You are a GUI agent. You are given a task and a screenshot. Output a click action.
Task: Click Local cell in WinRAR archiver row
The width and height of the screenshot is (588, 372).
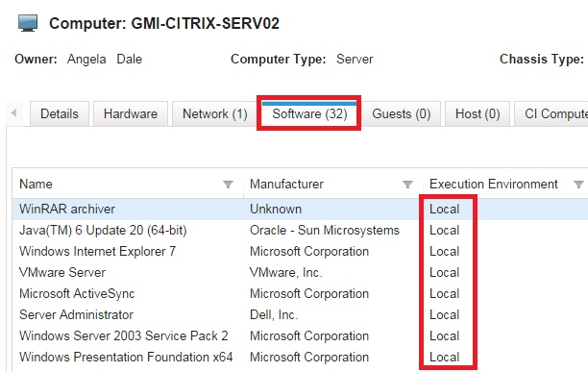pyautogui.click(x=445, y=210)
